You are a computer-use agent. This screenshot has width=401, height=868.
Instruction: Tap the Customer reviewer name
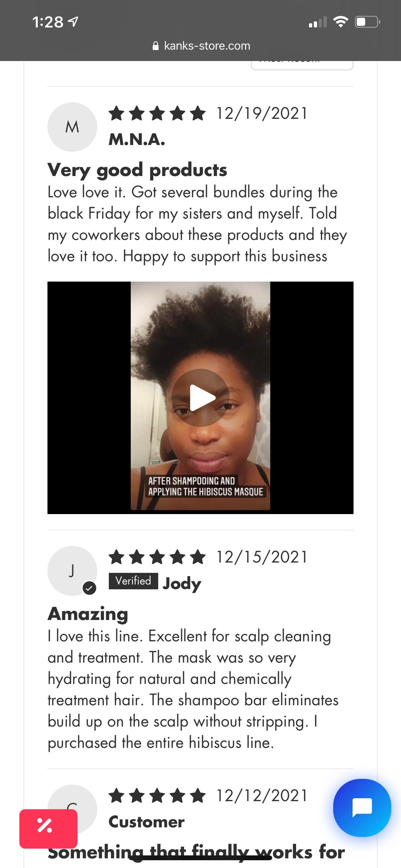pyautogui.click(x=146, y=822)
